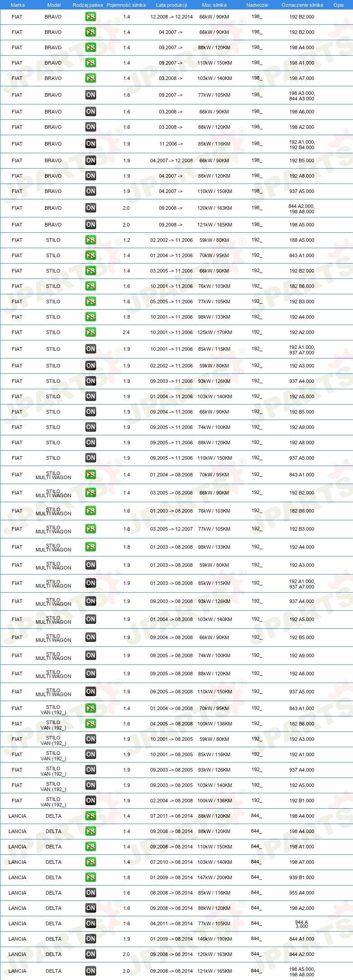Click petrol icon in Lancia Delta 198 A7.000 row
This screenshot has width=353, height=980.
coord(91,862)
